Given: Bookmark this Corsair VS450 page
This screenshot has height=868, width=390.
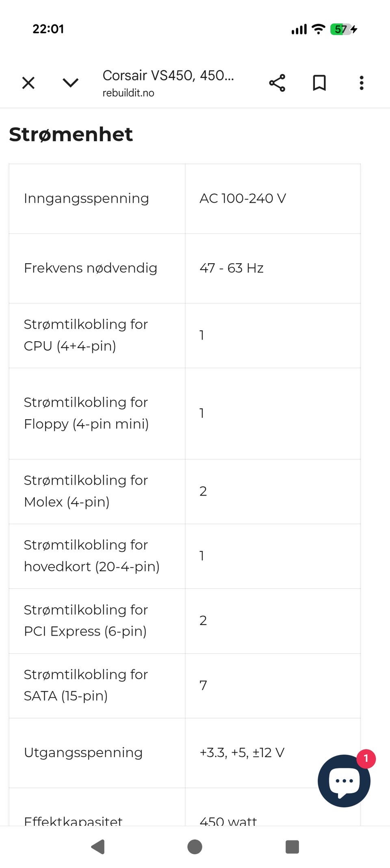Looking at the screenshot, I should tap(319, 83).
